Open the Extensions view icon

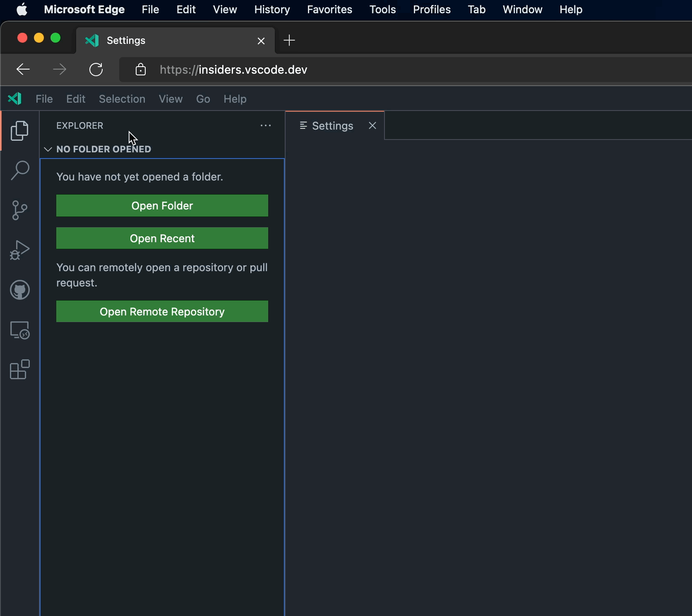19,369
